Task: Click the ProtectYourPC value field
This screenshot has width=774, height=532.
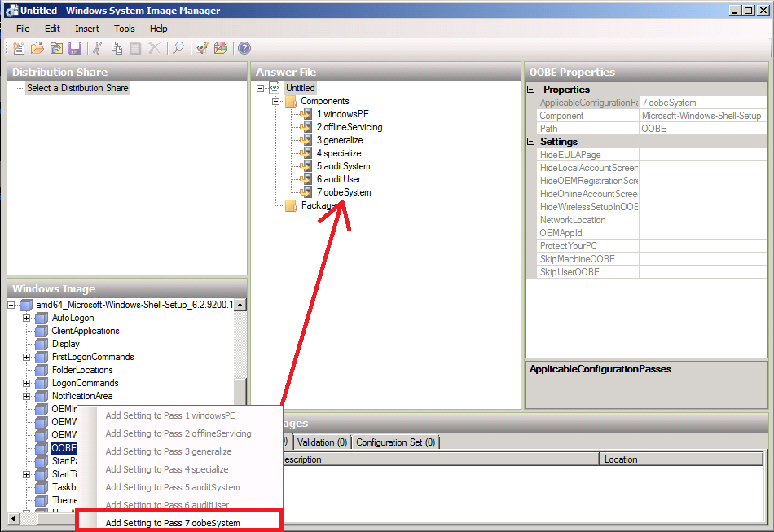Action: [703, 246]
